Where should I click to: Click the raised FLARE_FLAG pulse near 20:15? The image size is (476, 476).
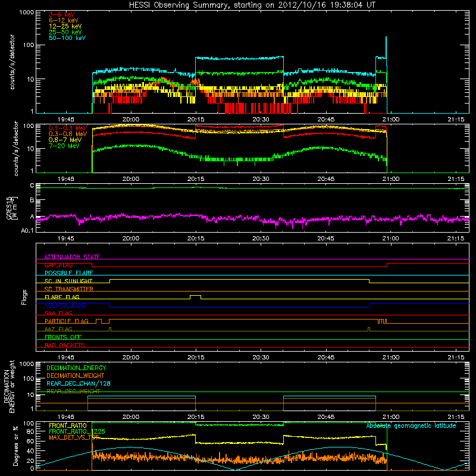[x=195, y=296]
